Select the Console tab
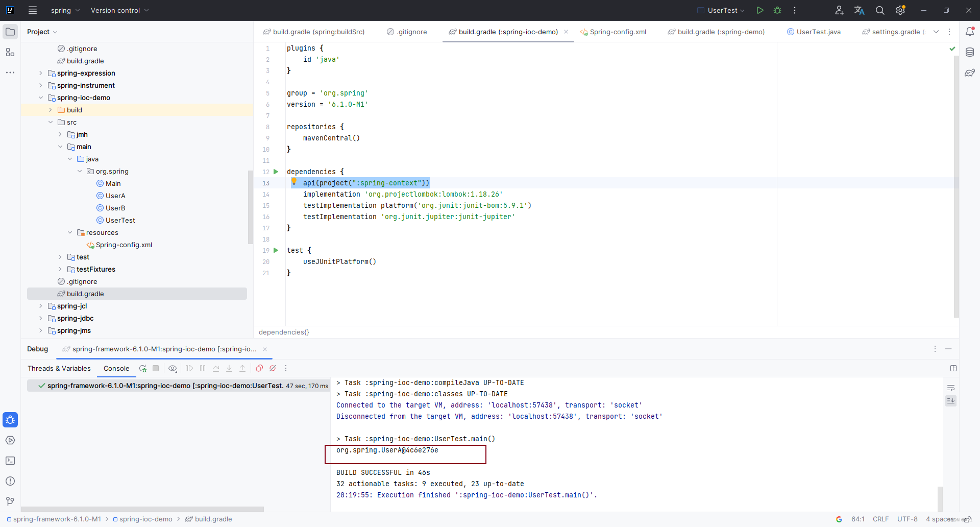This screenshot has height=527, width=980. [116, 368]
